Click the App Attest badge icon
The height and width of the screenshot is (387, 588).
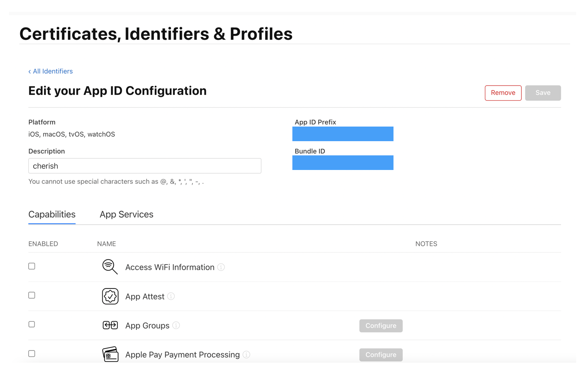(x=110, y=297)
